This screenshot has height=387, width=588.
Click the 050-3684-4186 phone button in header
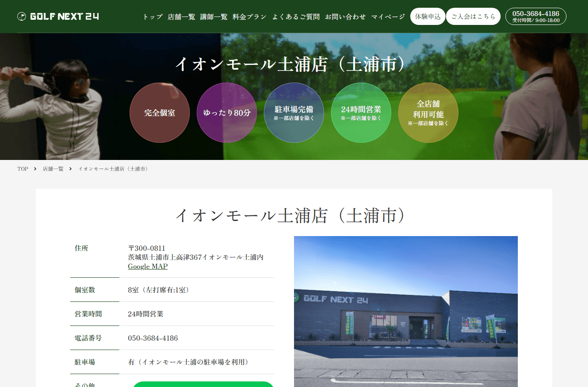point(535,16)
